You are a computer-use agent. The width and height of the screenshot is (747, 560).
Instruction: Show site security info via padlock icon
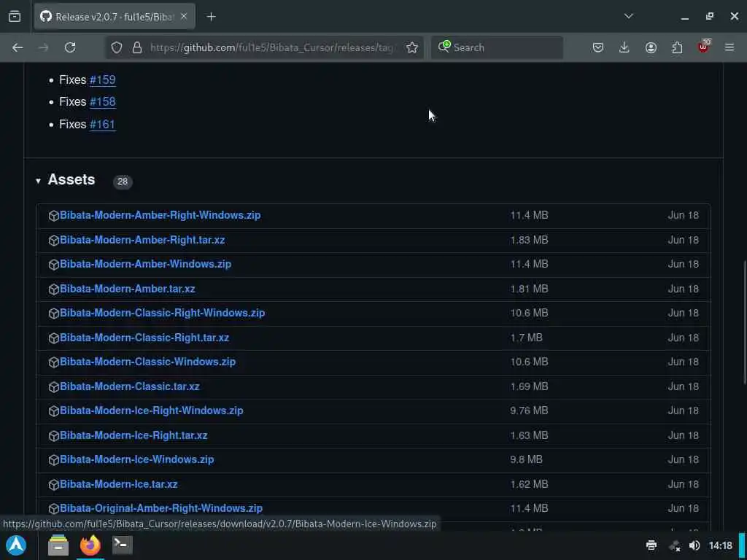(137, 47)
